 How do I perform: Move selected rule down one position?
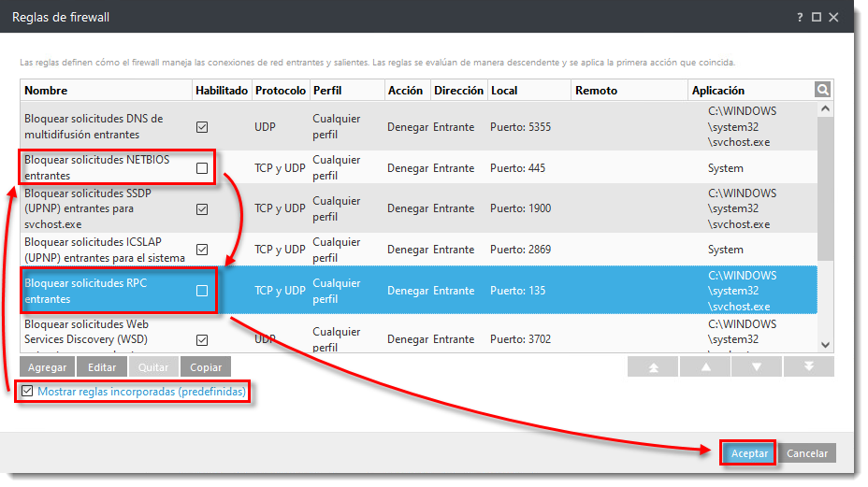(x=757, y=367)
